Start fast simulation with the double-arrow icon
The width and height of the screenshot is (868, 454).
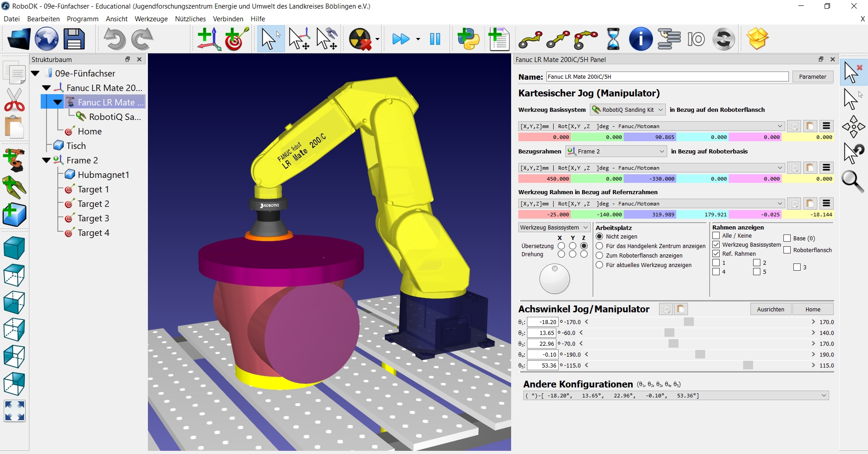click(x=401, y=39)
